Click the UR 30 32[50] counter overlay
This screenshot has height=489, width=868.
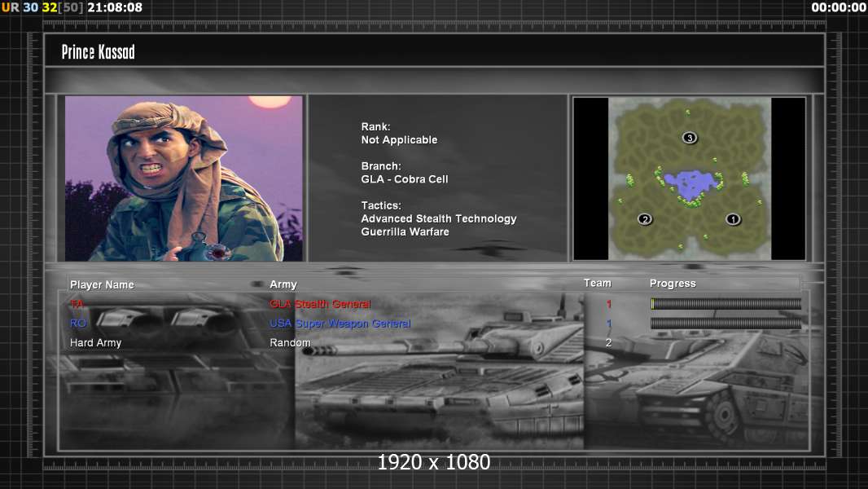click(42, 7)
